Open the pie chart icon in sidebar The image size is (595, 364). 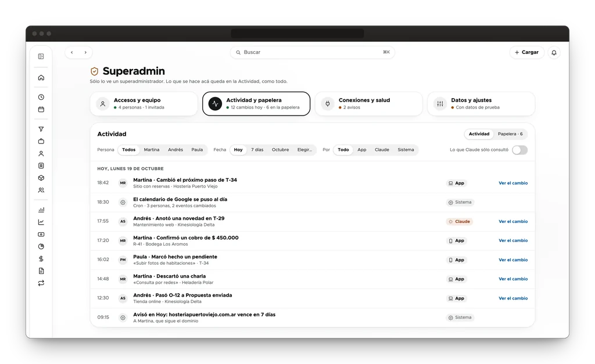click(41, 247)
